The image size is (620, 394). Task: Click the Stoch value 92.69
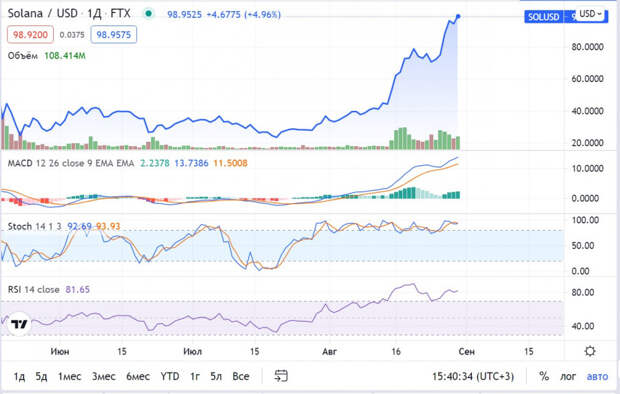79,226
